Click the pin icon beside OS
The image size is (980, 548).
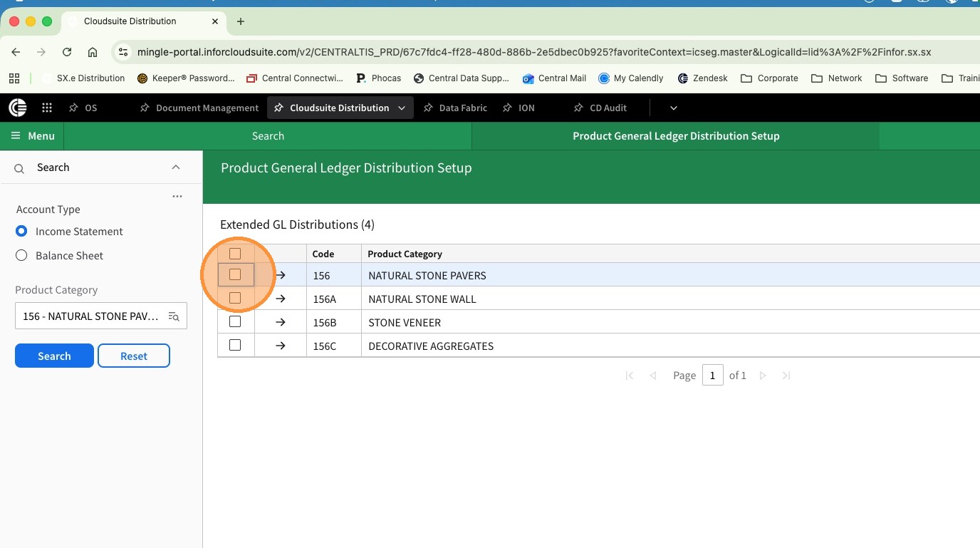click(x=73, y=108)
